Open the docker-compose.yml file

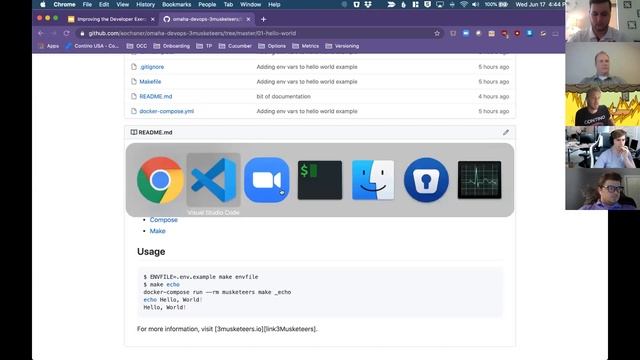click(167, 111)
